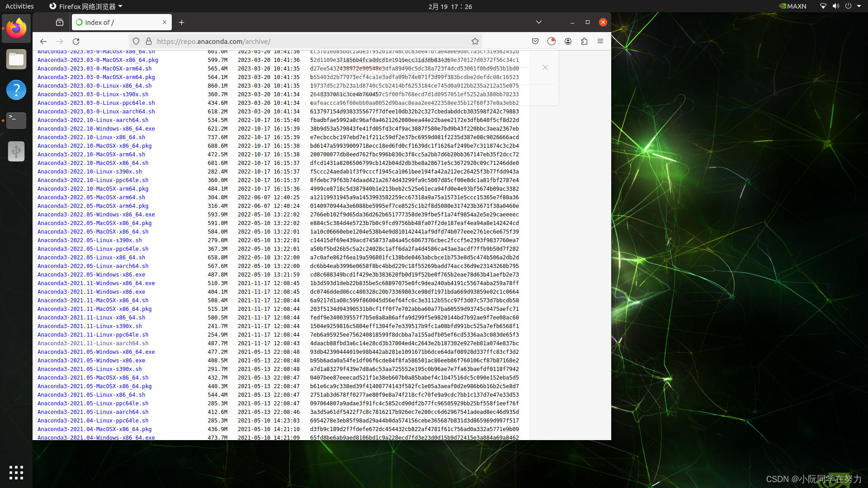Viewport: 868px width, 488px height.
Task: Open Firefox app menu dropdown in top bar
Action: [86, 6]
